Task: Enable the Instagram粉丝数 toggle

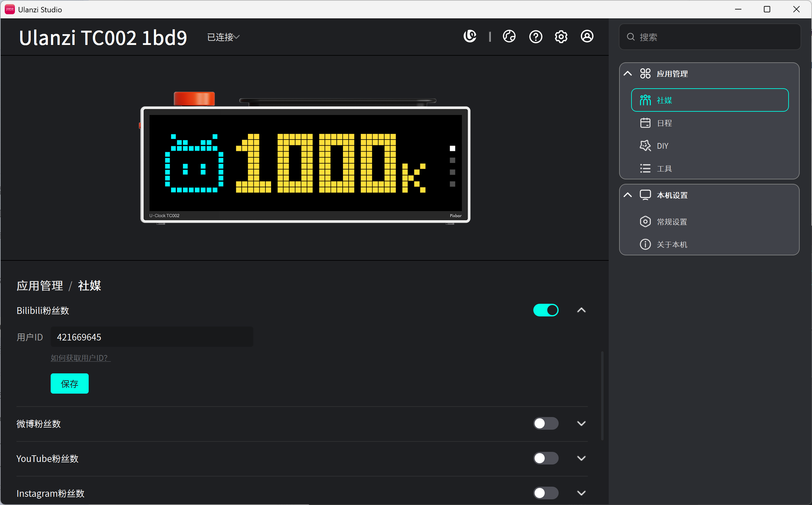Action: coord(546,493)
